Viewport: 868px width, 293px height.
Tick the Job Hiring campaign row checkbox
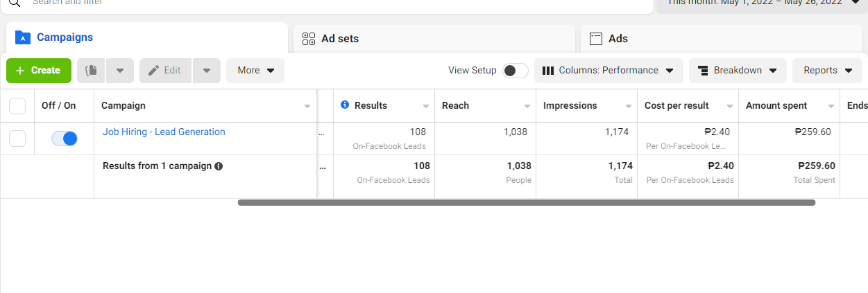(17, 139)
